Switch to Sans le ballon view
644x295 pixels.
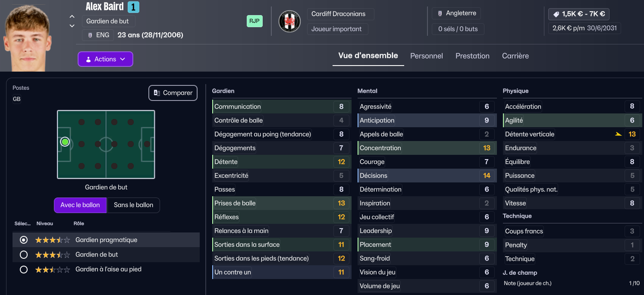coord(133,205)
